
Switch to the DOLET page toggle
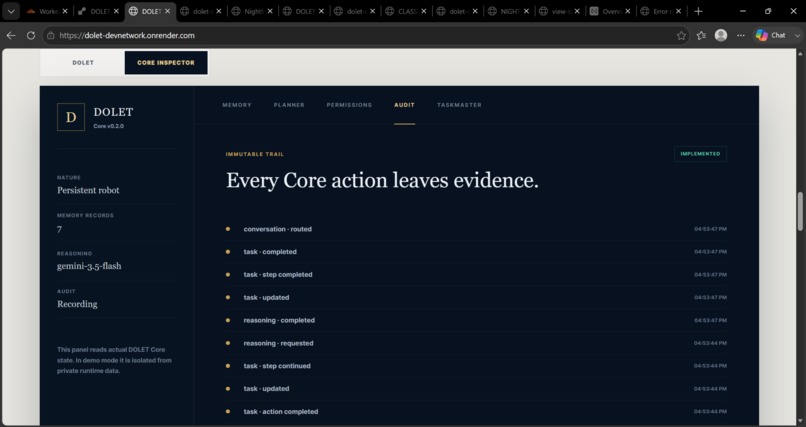tap(83, 63)
